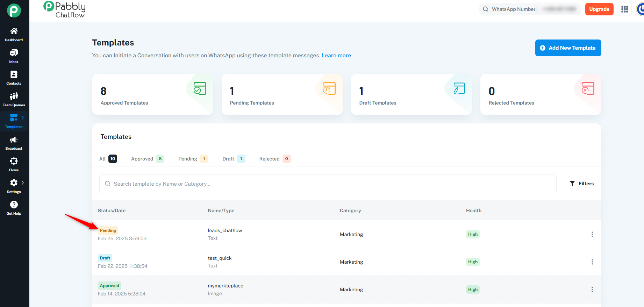Click the Category column header

350,210
